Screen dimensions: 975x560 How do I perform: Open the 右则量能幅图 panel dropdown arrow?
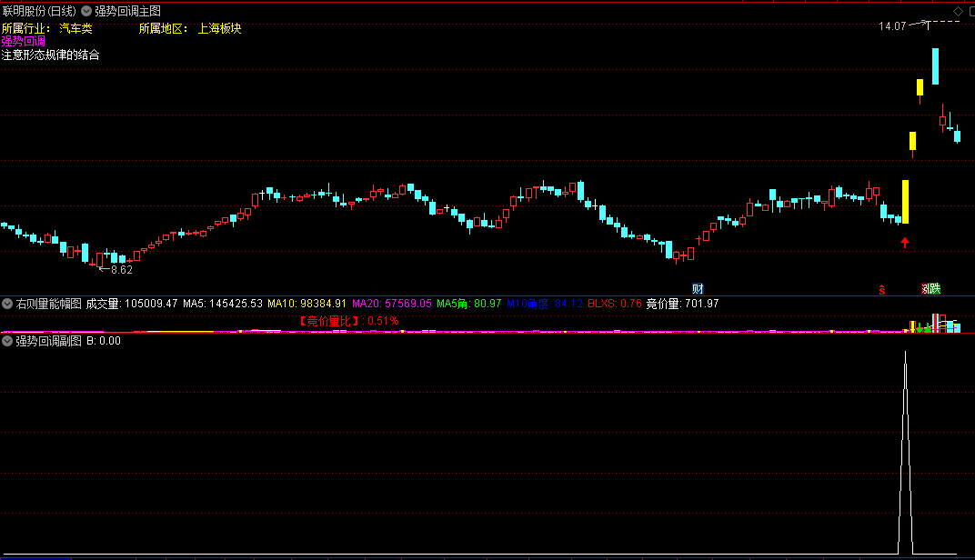click(x=7, y=304)
